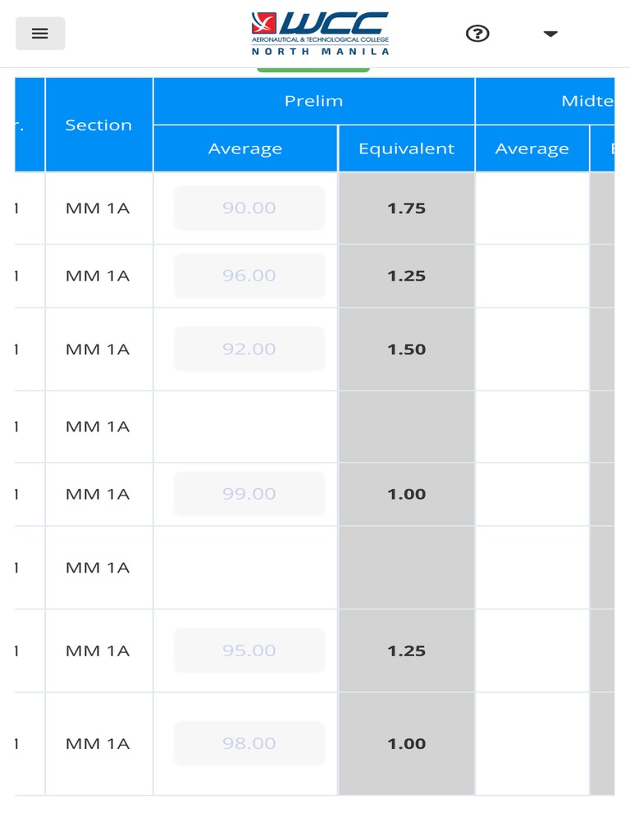Viewport: 630px width, 840px height.
Task: Select the 92.00 prelim average field
Action: [249, 349]
